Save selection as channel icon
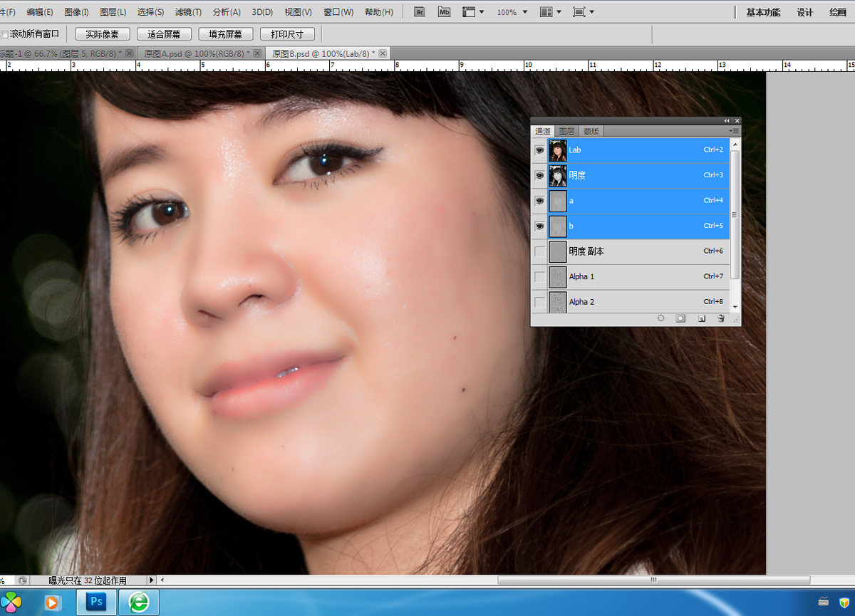 [x=680, y=318]
